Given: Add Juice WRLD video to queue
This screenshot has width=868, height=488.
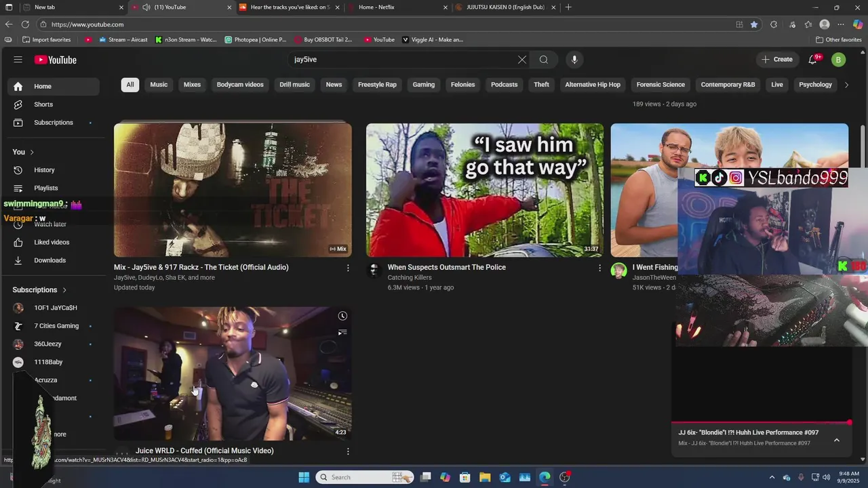Looking at the screenshot, I should pos(342,332).
